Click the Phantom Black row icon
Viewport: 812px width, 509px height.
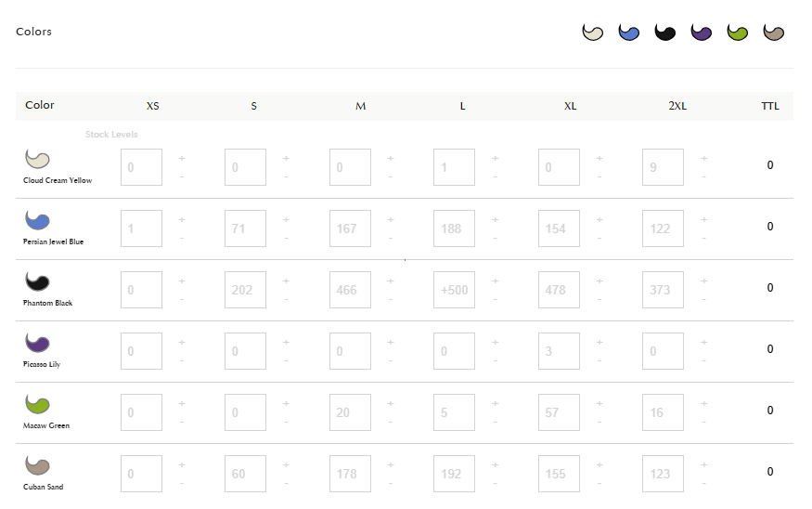coord(37,281)
